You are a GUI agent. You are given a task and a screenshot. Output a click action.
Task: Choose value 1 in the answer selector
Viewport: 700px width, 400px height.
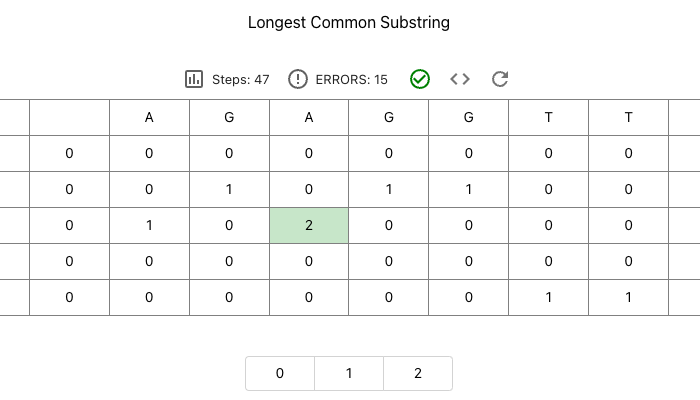pos(349,373)
